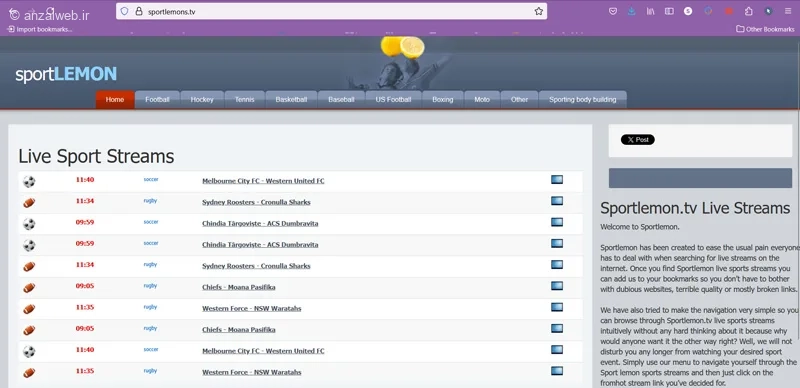Click TV stream icon in upper Chiefs - Moana Pasifika row
Image resolution: width=800 pixels, height=388 pixels.
coord(557,285)
